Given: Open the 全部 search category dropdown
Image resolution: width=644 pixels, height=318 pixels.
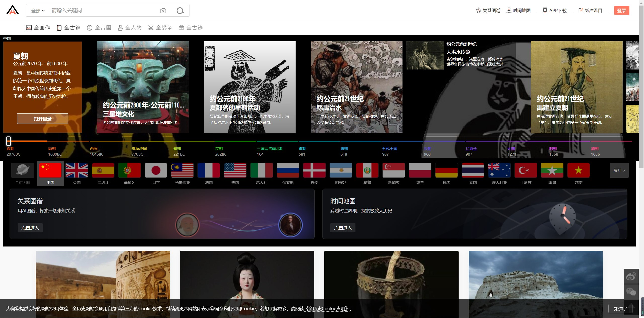Looking at the screenshot, I should coord(38,11).
